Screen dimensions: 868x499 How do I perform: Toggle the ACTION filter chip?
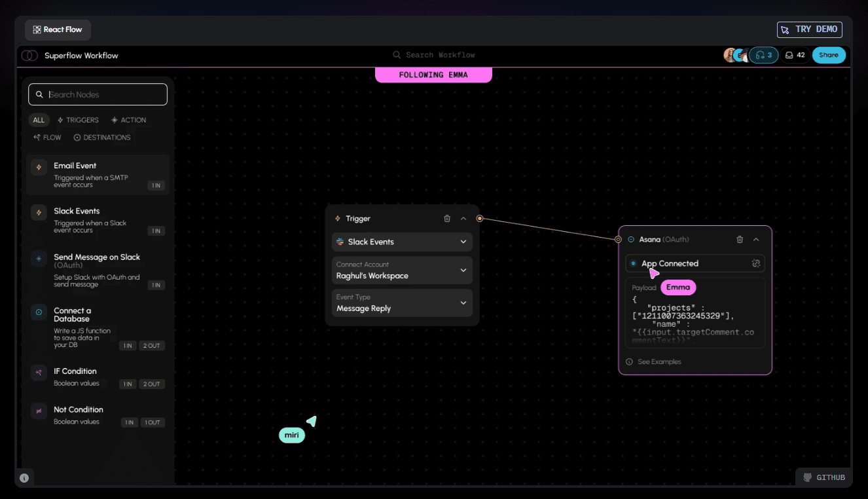coord(128,120)
